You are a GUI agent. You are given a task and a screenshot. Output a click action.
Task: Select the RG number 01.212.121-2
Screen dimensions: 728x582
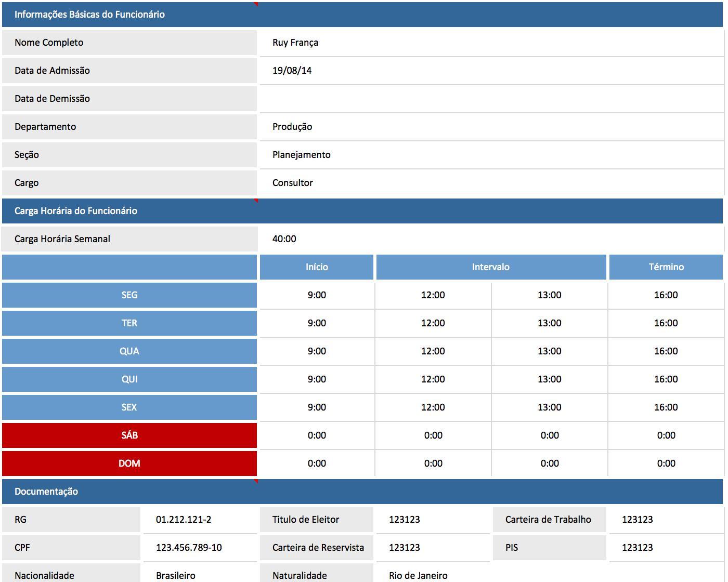tap(199, 520)
